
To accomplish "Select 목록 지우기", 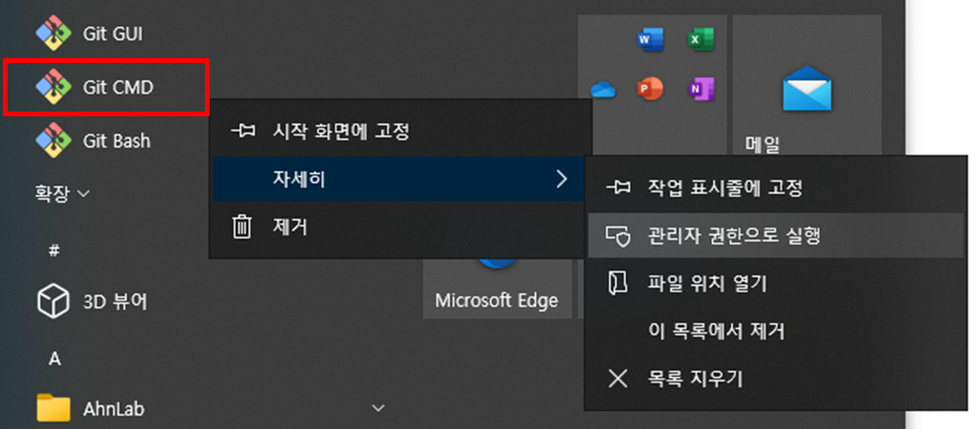I will [x=776, y=378].
